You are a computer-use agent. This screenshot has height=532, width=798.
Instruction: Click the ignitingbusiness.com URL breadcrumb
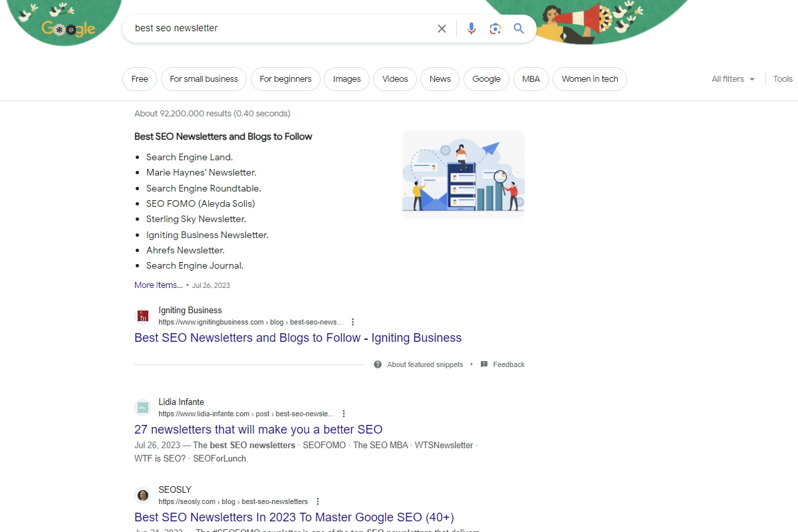point(251,322)
